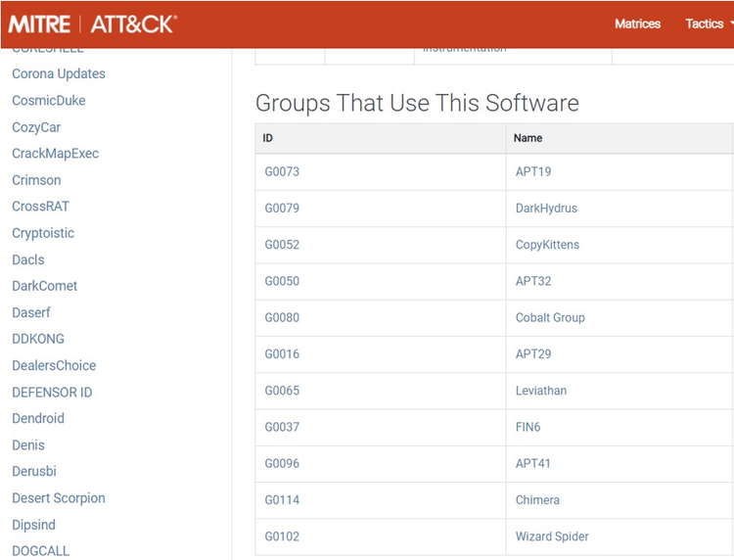The width and height of the screenshot is (734, 560).
Task: Open the Corona Updates sidebar entry
Action: click(x=59, y=74)
